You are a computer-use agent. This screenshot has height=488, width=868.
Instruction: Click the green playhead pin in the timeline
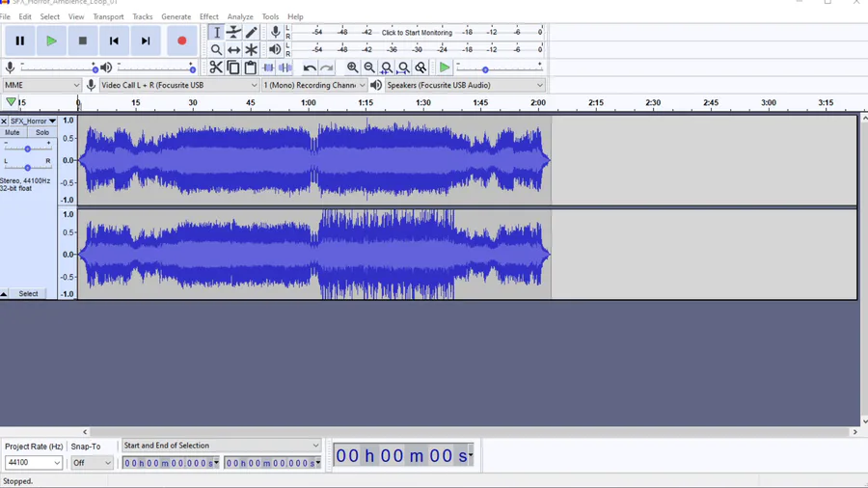[x=11, y=102]
